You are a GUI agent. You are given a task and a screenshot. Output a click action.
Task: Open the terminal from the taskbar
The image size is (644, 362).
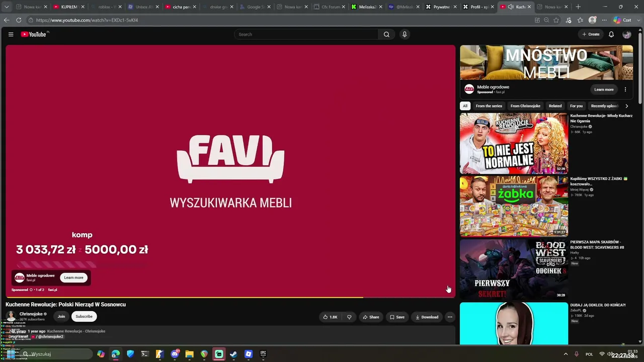click(x=145, y=354)
